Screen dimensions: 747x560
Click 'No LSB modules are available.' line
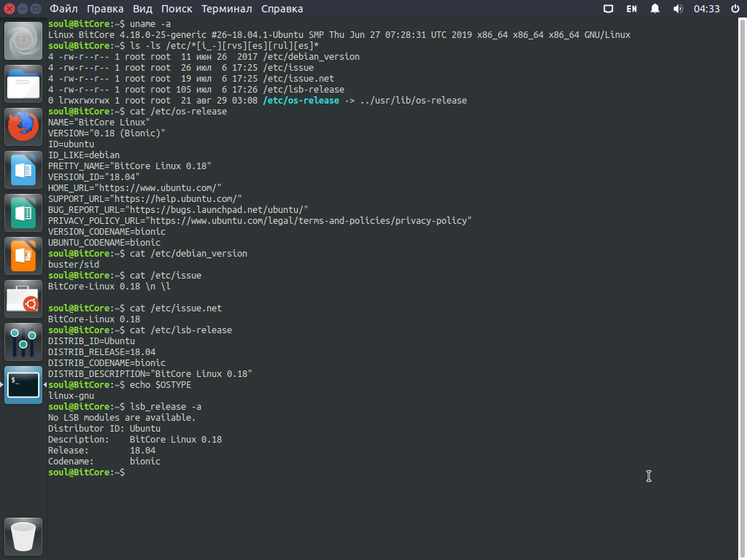122,418
